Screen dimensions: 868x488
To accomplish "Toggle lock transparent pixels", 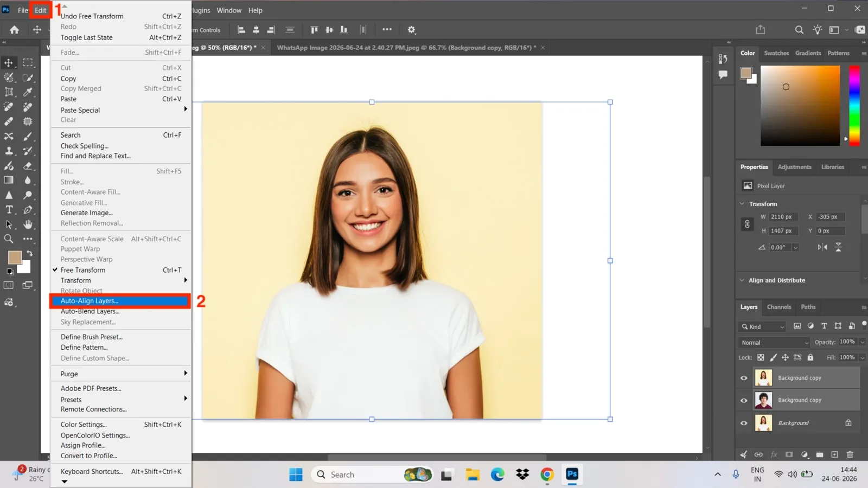I will pyautogui.click(x=761, y=357).
